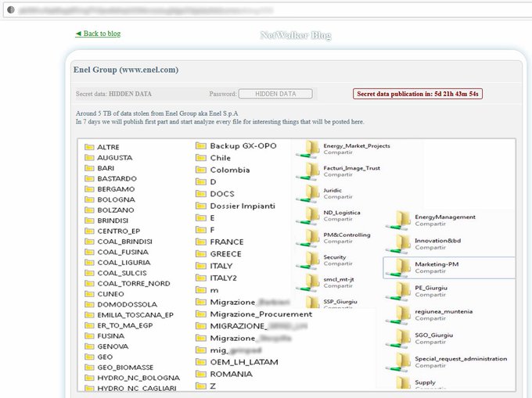Click the Back to blog link
The image size is (532, 398).
[x=98, y=34]
